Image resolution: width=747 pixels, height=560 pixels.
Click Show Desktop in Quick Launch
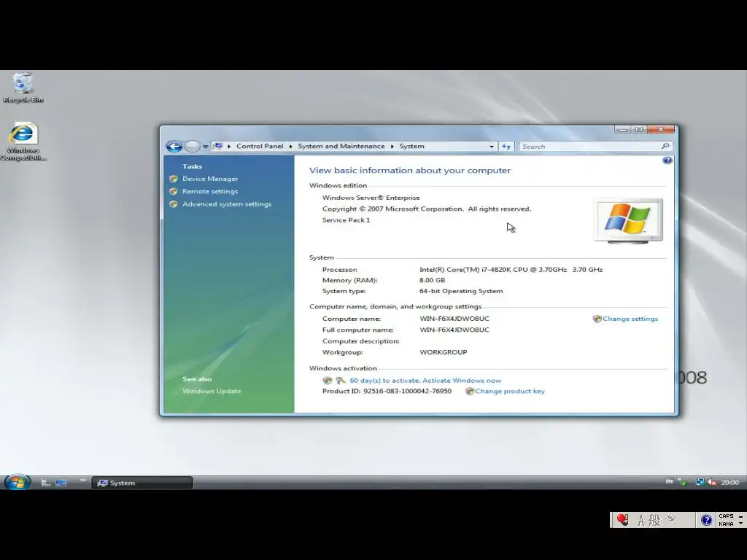[x=61, y=483]
